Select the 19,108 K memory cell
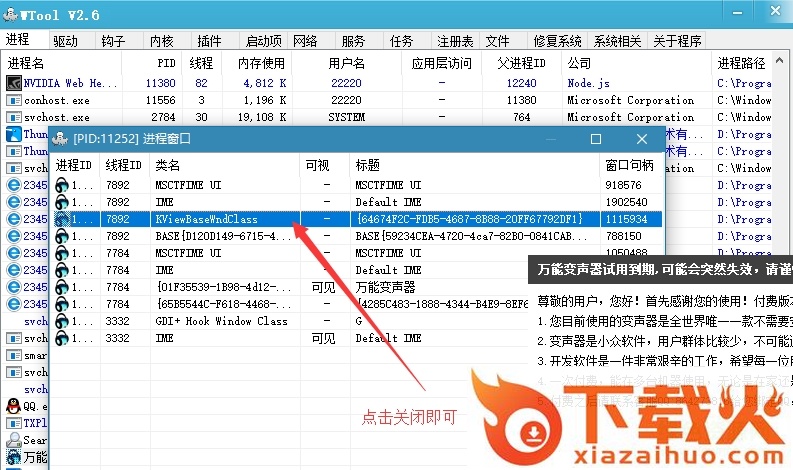The height and width of the screenshot is (470, 793). coord(261,117)
